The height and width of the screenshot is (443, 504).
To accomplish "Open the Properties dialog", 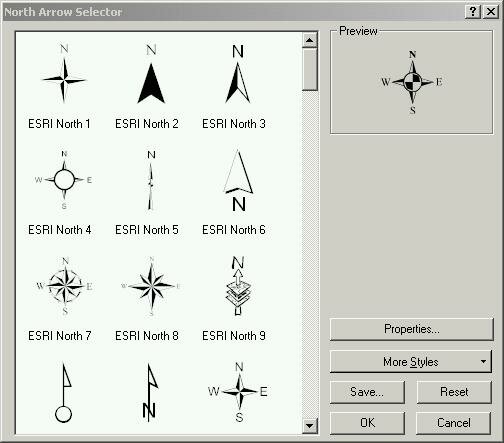I will pyautogui.click(x=411, y=329).
